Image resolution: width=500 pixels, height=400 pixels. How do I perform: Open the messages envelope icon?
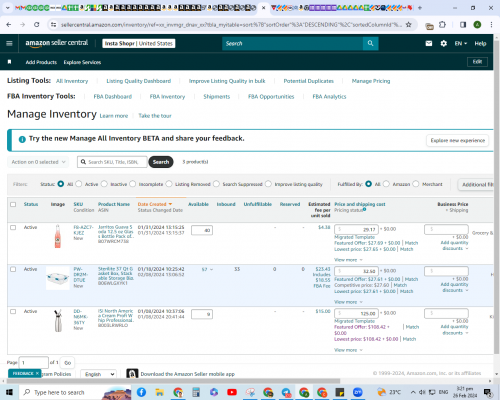(429, 43)
